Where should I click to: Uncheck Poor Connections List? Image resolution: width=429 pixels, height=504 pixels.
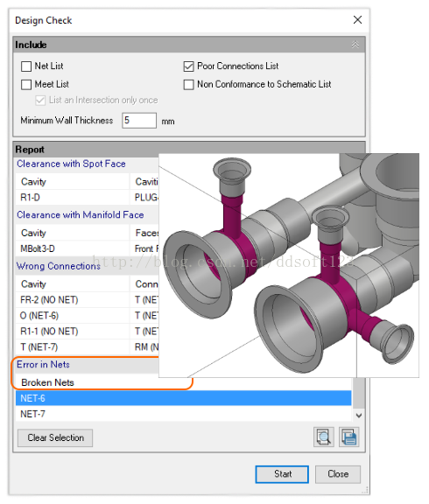(188, 66)
